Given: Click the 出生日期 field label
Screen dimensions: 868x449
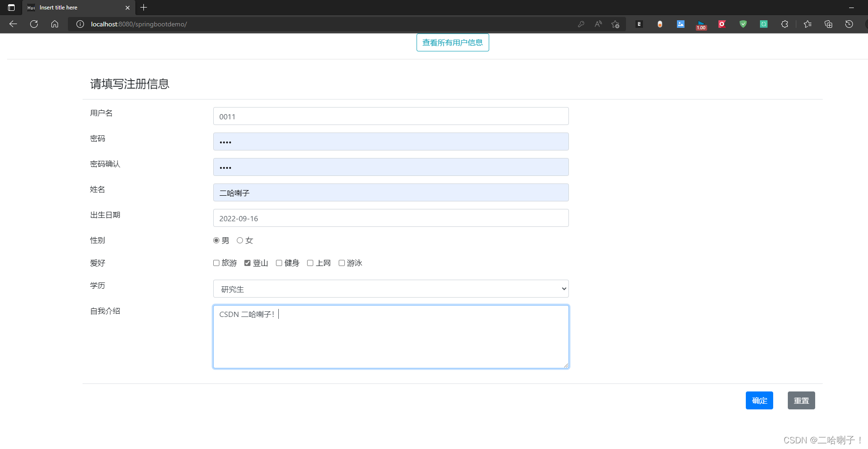Looking at the screenshot, I should 105,215.
